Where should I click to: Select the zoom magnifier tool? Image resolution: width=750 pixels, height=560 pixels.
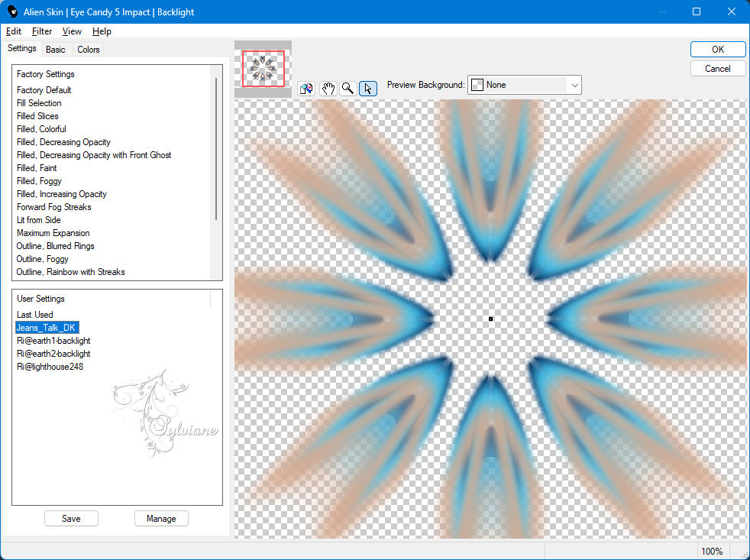click(348, 89)
